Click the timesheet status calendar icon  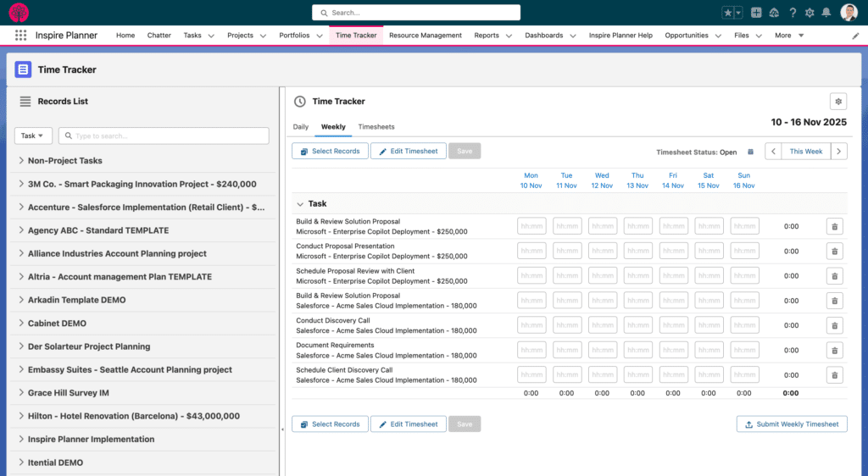(751, 152)
